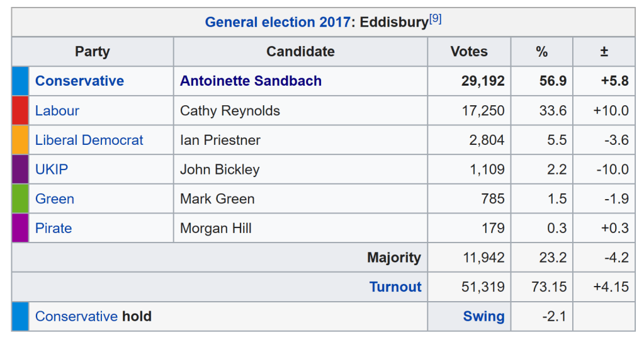Viewport: 644px width, 337px height.
Task: Open the Green party link
Action: point(55,199)
